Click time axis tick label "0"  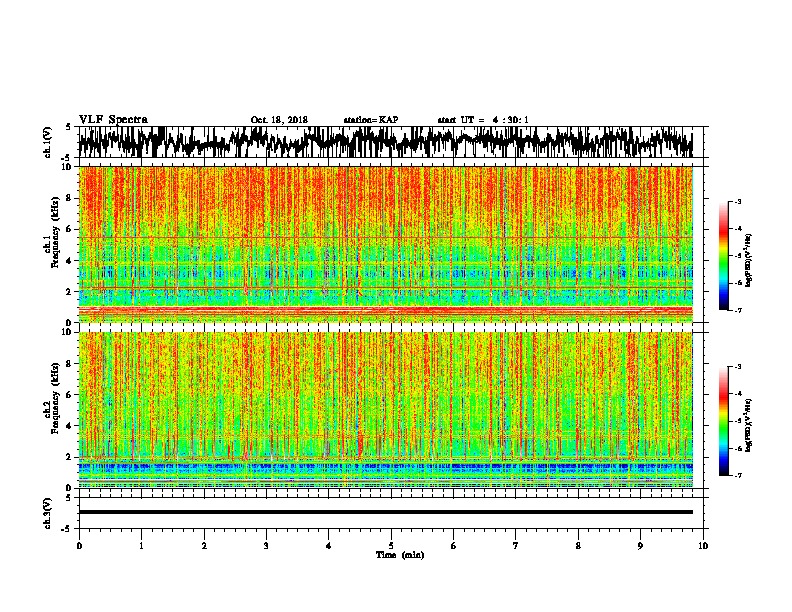(79, 546)
